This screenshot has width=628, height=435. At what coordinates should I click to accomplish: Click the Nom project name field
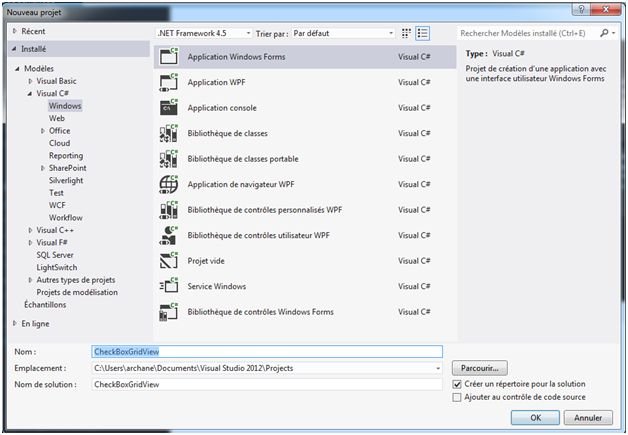pos(267,352)
